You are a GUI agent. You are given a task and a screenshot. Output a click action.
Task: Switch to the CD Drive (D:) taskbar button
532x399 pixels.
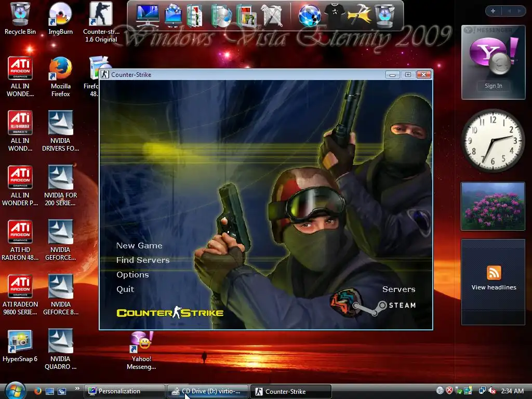tap(208, 392)
